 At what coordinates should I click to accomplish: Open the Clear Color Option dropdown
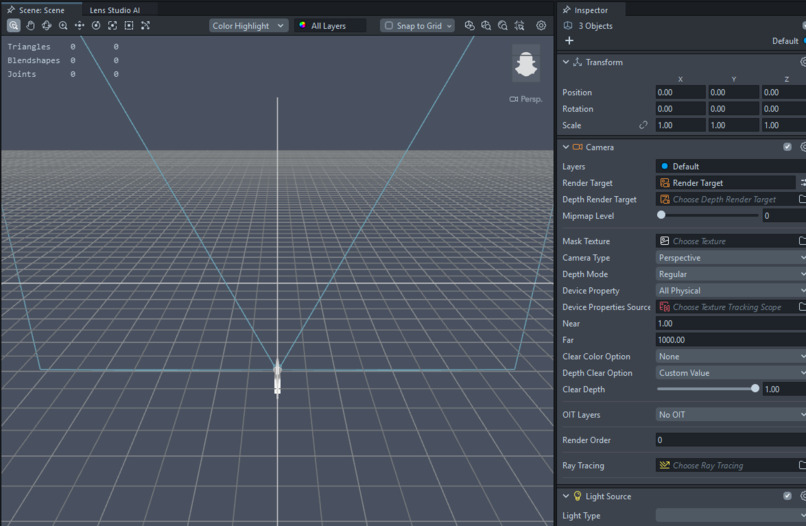[730, 356]
